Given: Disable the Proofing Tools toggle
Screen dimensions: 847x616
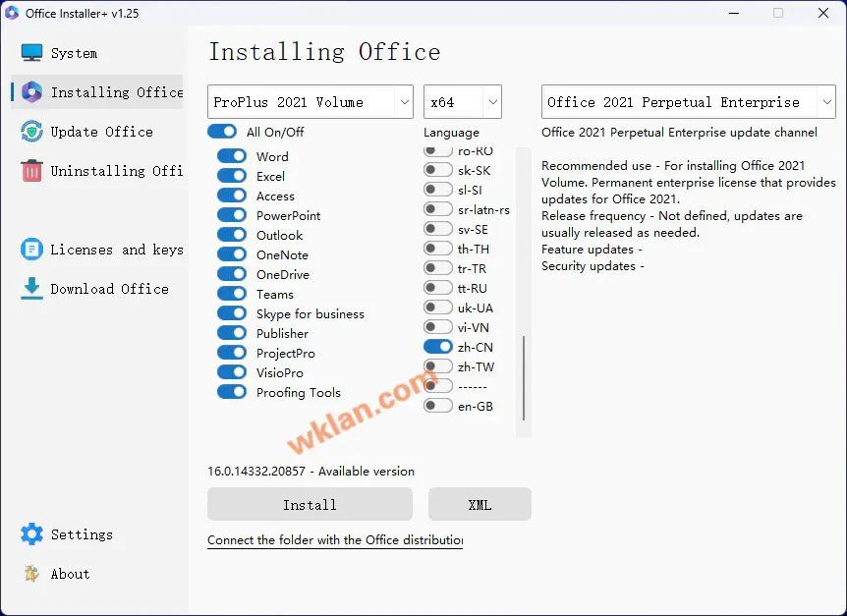Looking at the screenshot, I should (x=232, y=392).
